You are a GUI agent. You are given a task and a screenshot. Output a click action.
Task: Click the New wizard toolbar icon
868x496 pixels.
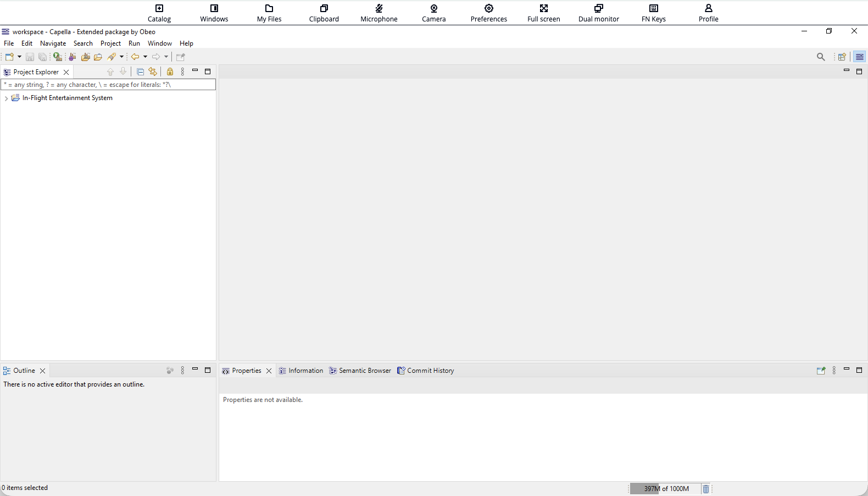point(9,57)
